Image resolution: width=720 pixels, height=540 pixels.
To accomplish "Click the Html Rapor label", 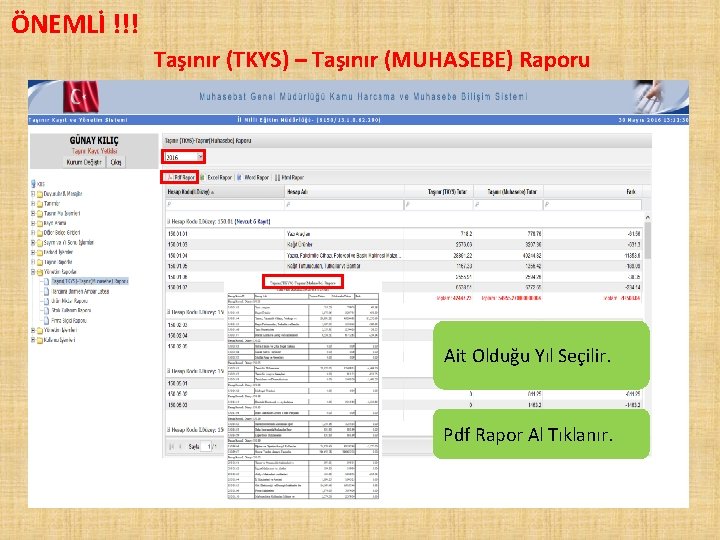I will tap(292, 177).
